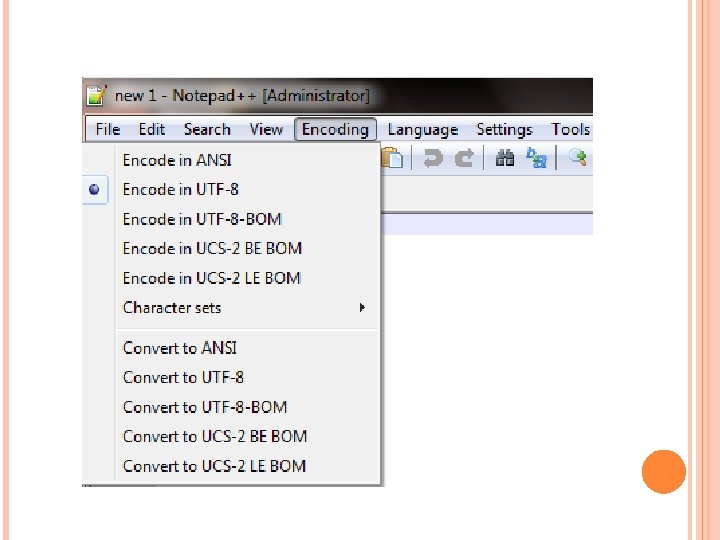The width and height of the screenshot is (720, 540).
Task: Click the Notepad++ title bar icon
Action: point(96,96)
